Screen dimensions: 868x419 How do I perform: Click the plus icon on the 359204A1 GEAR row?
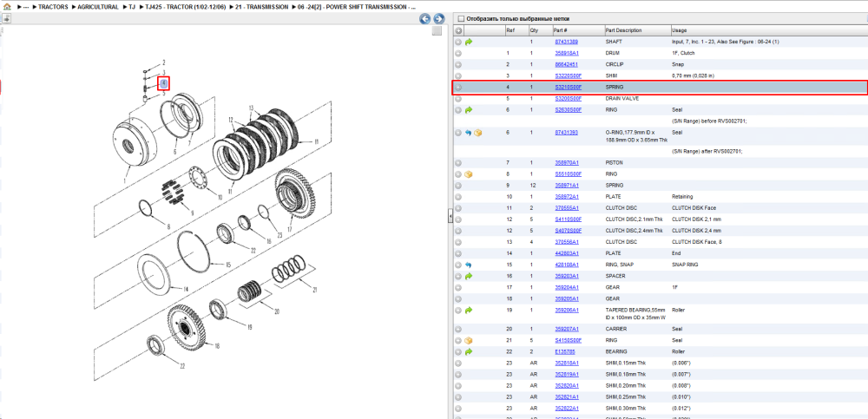pos(458,288)
